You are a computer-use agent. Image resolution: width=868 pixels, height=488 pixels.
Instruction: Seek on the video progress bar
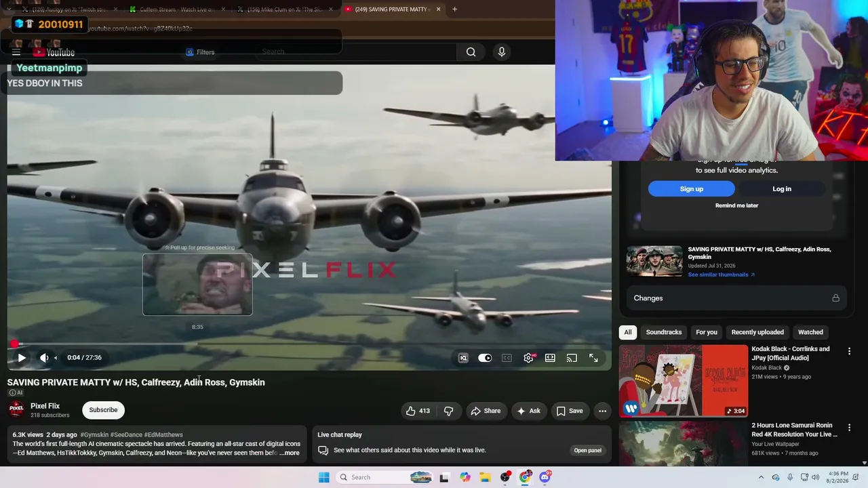(x=309, y=344)
